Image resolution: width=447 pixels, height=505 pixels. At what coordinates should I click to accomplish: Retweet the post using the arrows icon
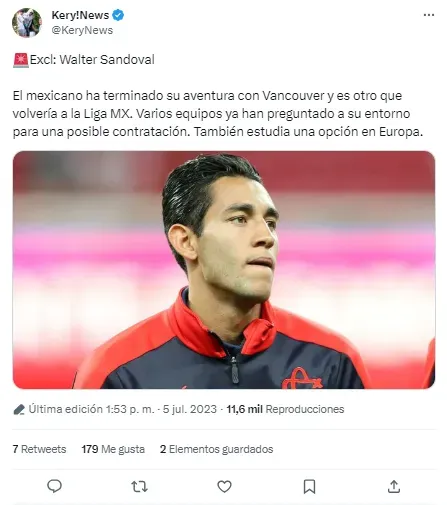(139, 487)
